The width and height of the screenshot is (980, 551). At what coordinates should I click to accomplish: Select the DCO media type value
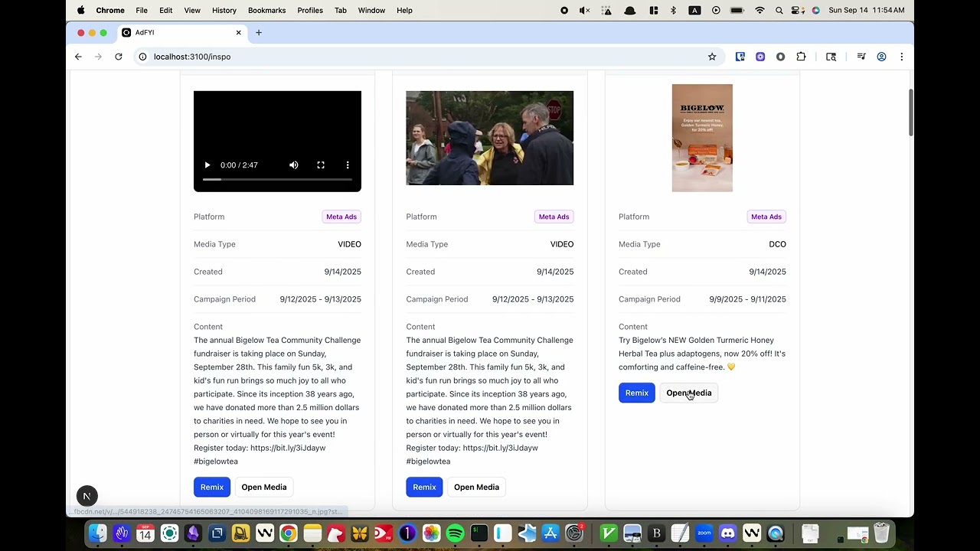coord(777,244)
